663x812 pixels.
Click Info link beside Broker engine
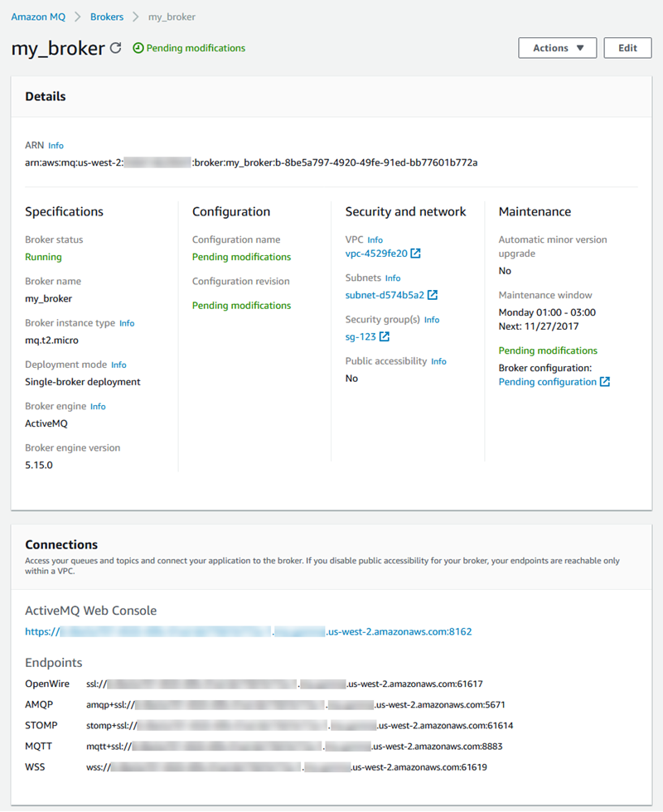tap(98, 407)
